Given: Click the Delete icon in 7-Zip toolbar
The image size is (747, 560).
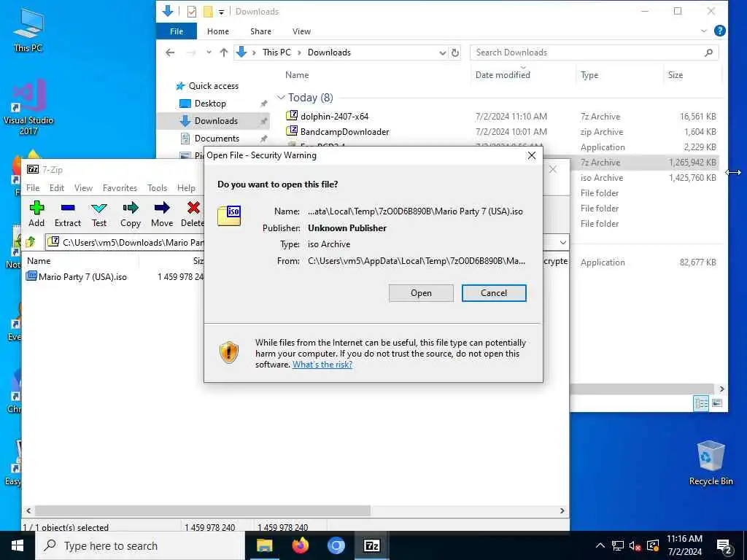Looking at the screenshot, I should [193, 214].
